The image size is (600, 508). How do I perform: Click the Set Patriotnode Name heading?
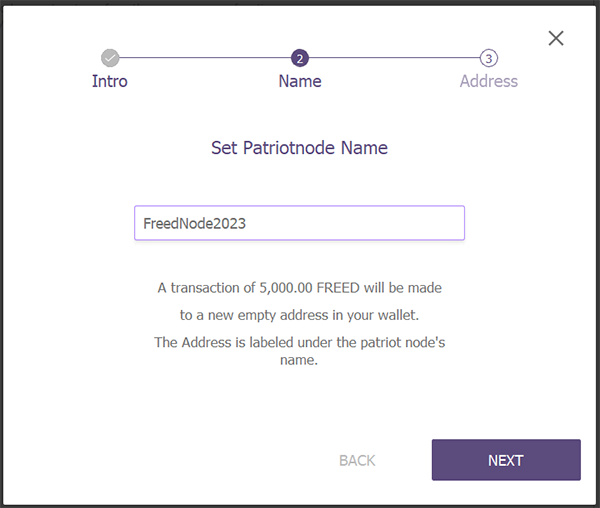299,148
